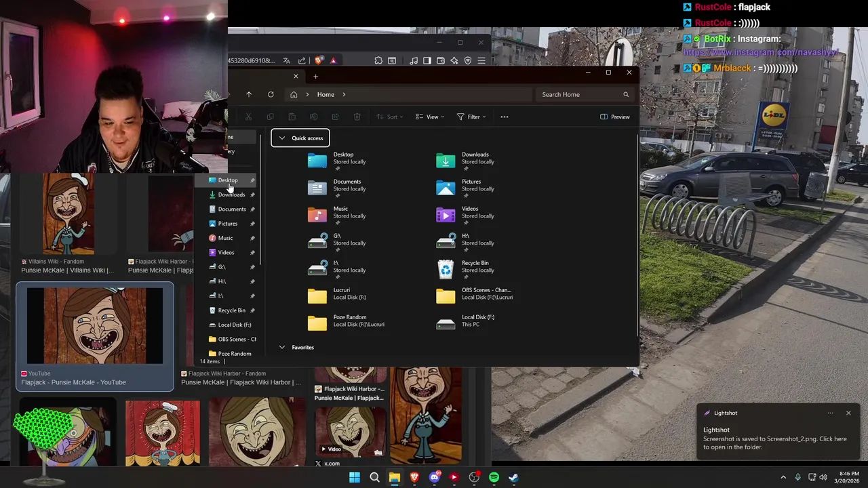Select Recycle Bin in Quick access grid

[466, 269]
